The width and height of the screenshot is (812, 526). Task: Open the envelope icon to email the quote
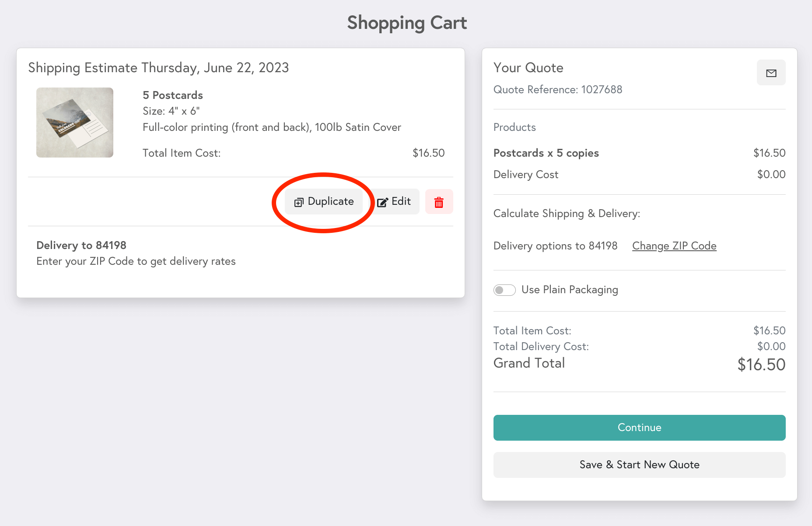(x=771, y=73)
